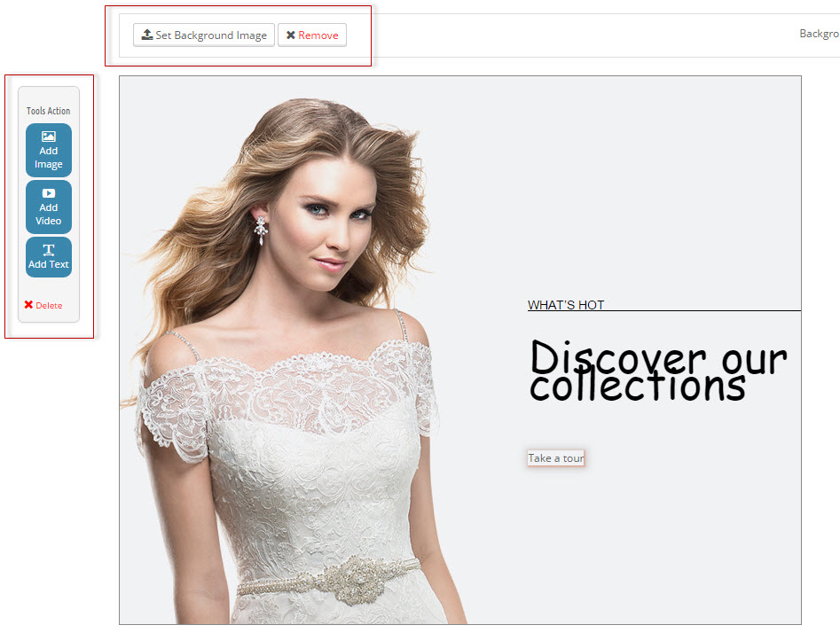840x633 pixels.
Task: Click the partially visible Background label
Action: pos(819,34)
